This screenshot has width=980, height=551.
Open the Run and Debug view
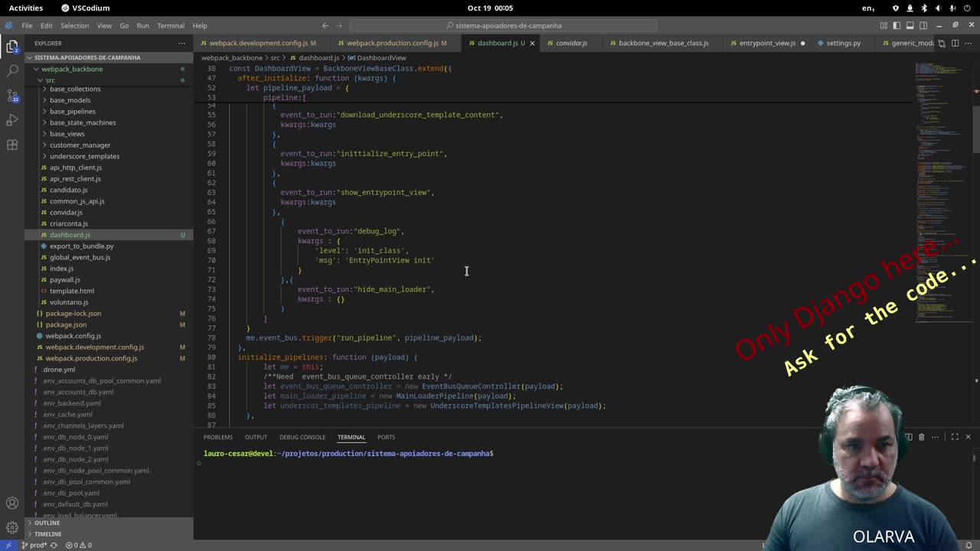coord(12,120)
